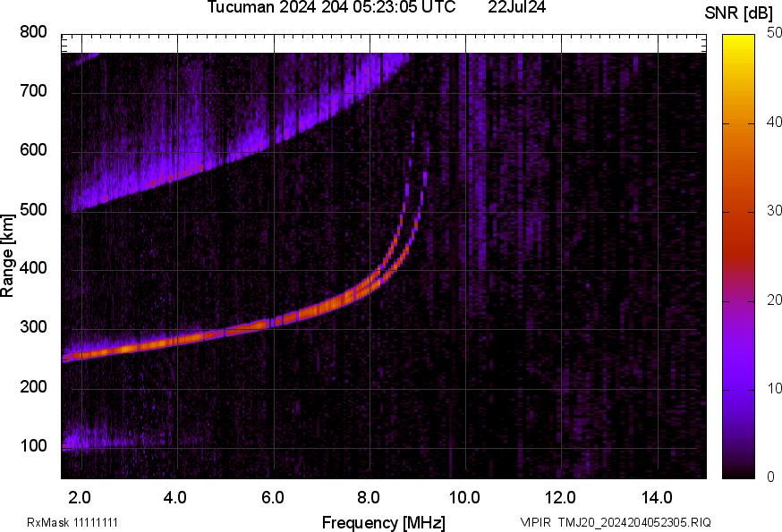The image size is (782, 532).
Task: Click the frequency tick label "4.0"
Action: tap(175, 498)
